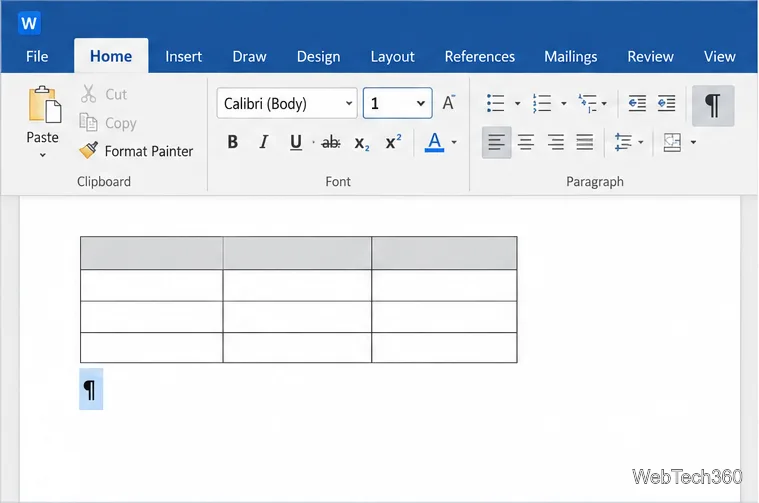
Task: Click the Paste clipboard icon
Action: (x=45, y=105)
